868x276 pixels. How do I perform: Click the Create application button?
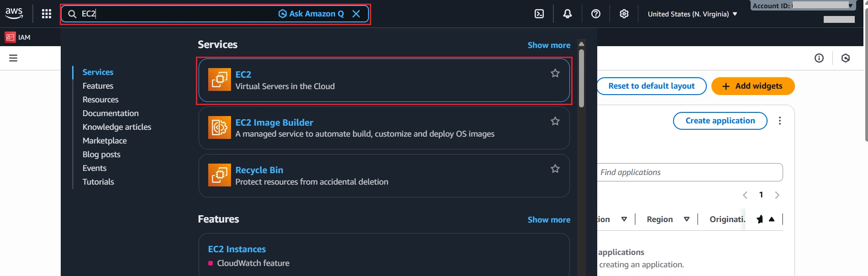pyautogui.click(x=720, y=121)
